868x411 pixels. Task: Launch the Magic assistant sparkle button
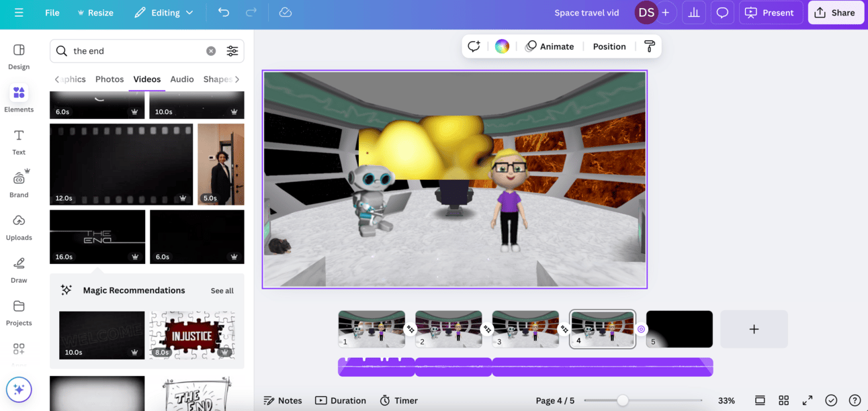19,390
